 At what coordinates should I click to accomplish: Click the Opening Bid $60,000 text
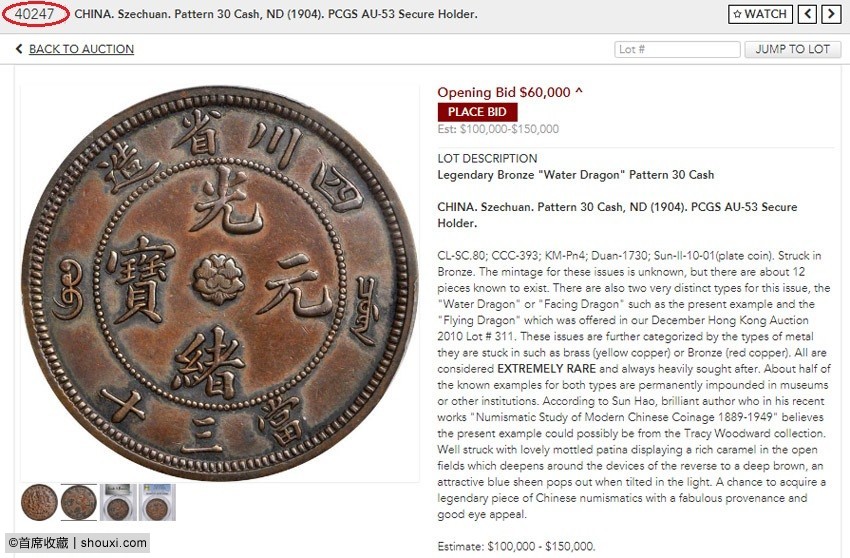point(504,92)
